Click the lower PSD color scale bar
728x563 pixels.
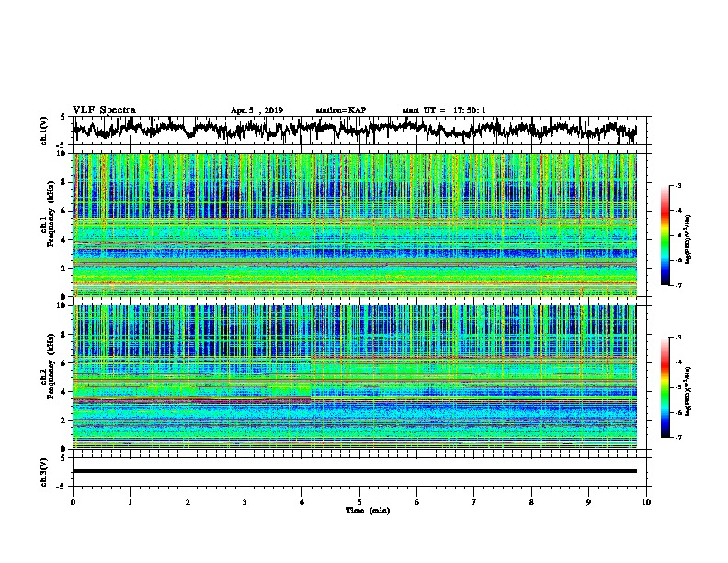pos(665,387)
